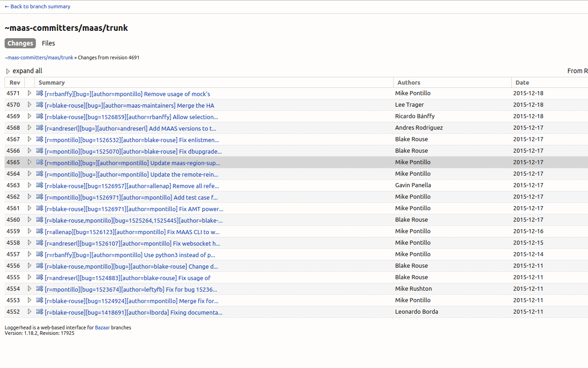This screenshot has width=588, height=368.
Task: Click the diff icon for revision 4563
Action: [x=40, y=185]
